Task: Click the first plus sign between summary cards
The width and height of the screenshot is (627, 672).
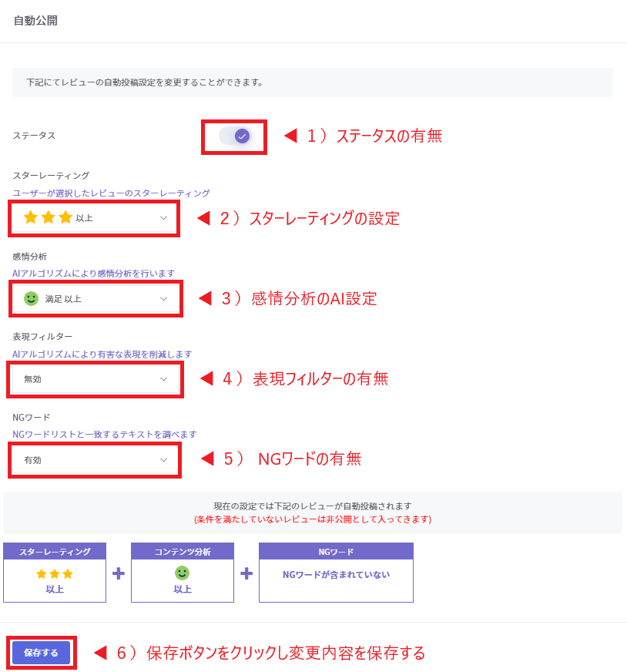Action: (x=119, y=573)
